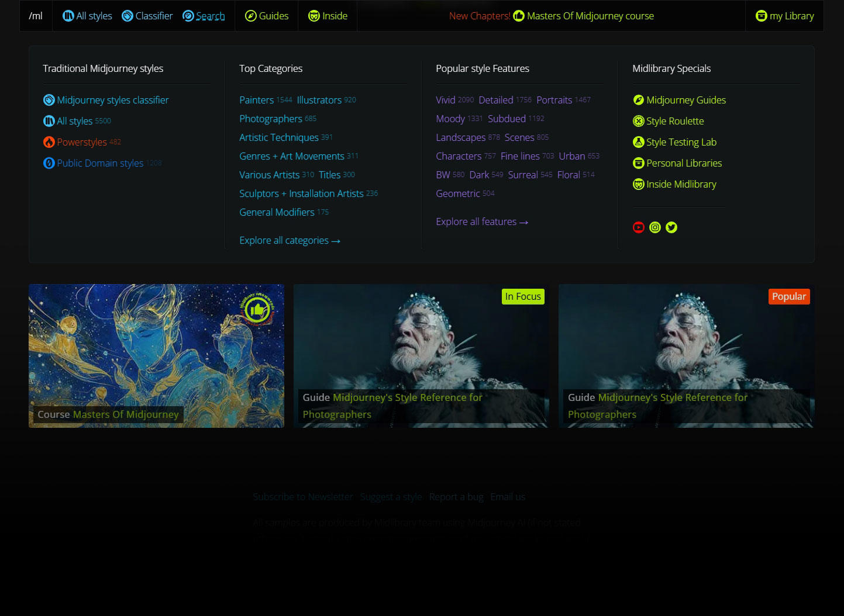
Task: Click the Personal Libraries box icon
Action: coord(639,163)
